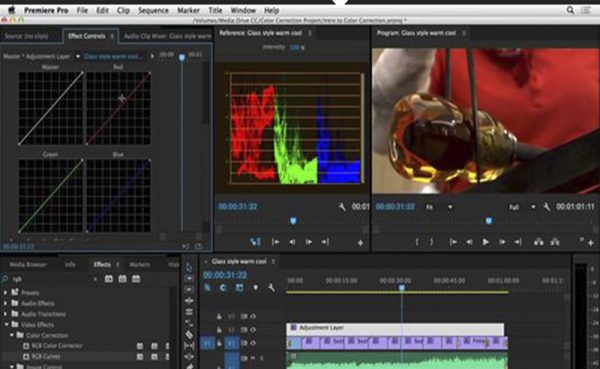Collapse the Video Effects folder
Image resolution: width=600 pixels, height=369 pixels.
point(6,324)
